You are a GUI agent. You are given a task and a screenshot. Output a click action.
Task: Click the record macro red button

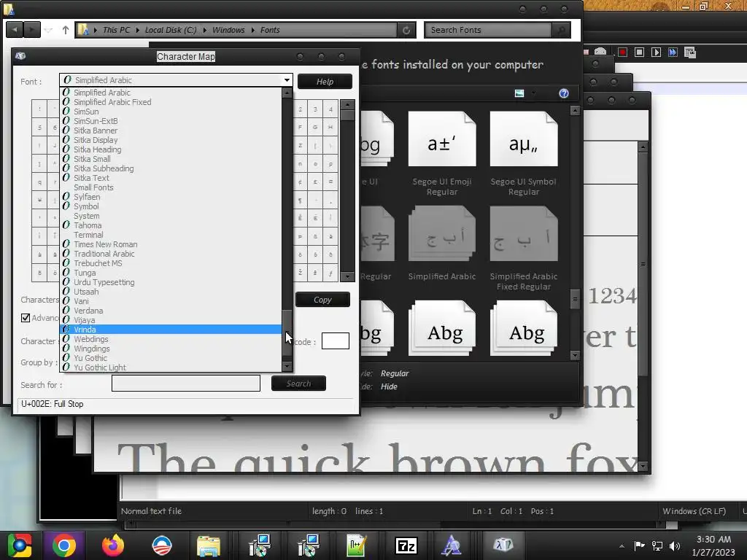[622, 52]
